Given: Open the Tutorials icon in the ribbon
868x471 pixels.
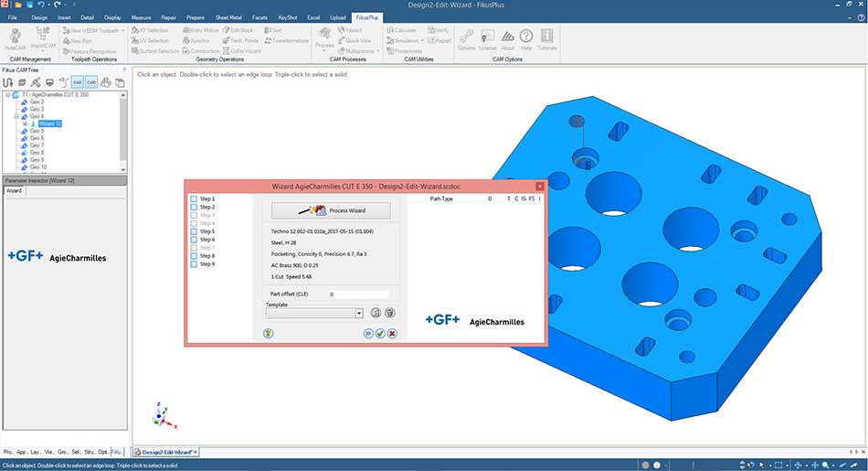Looking at the screenshot, I should (547, 37).
